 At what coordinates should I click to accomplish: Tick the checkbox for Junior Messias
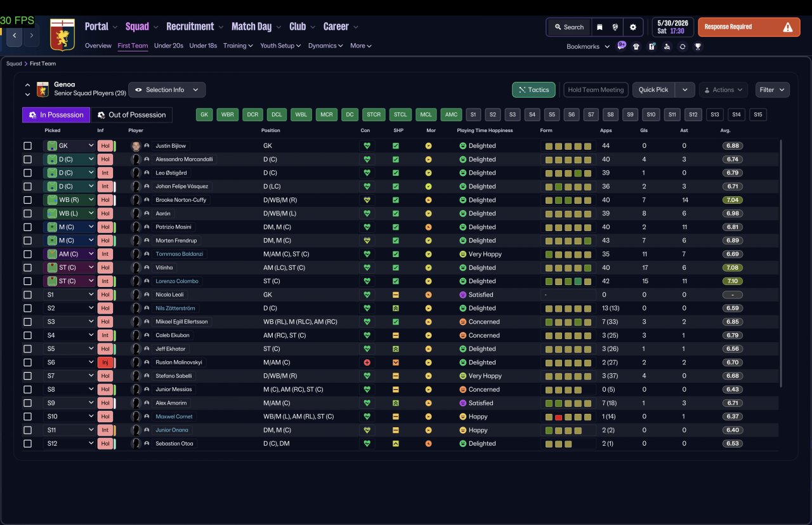pyautogui.click(x=27, y=389)
